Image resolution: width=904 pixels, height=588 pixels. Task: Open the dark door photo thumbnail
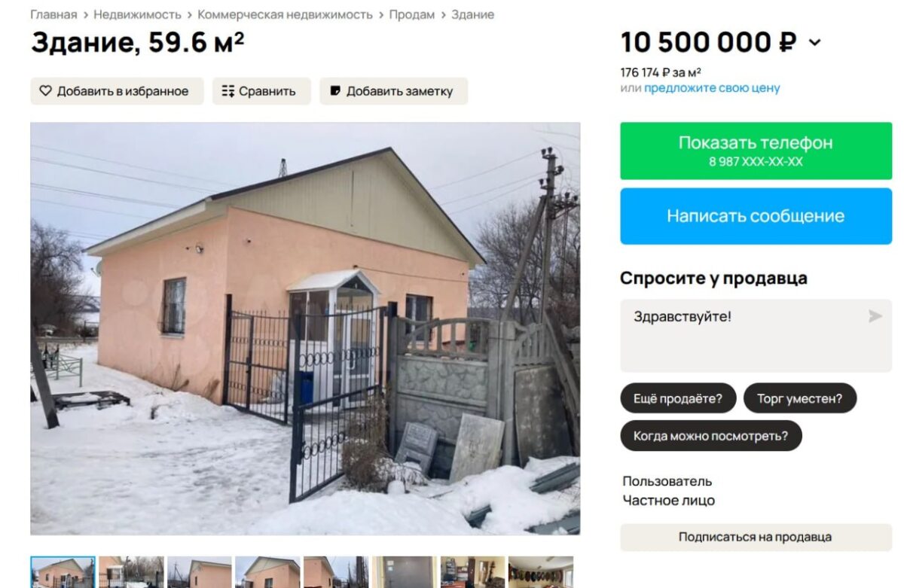(404, 572)
